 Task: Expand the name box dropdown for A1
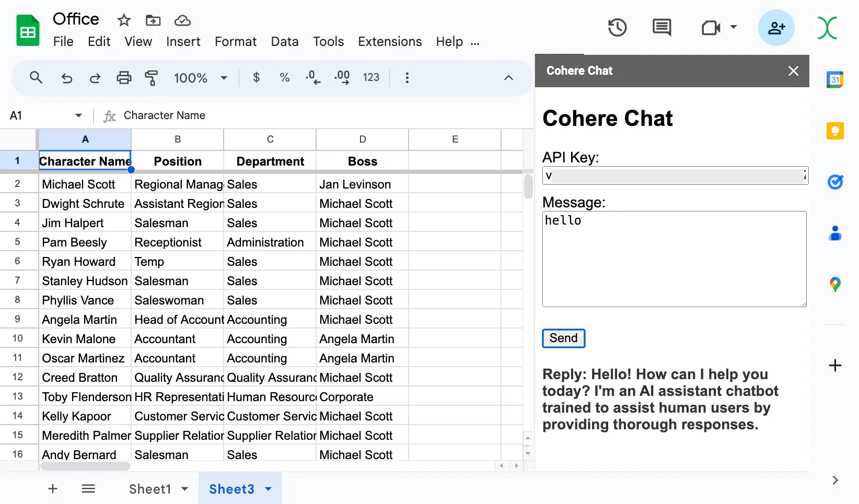pyautogui.click(x=78, y=115)
